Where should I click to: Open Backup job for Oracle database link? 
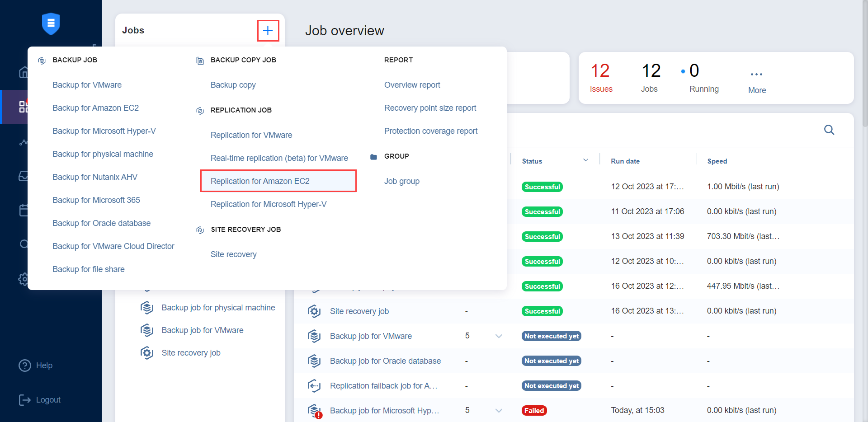click(385, 361)
